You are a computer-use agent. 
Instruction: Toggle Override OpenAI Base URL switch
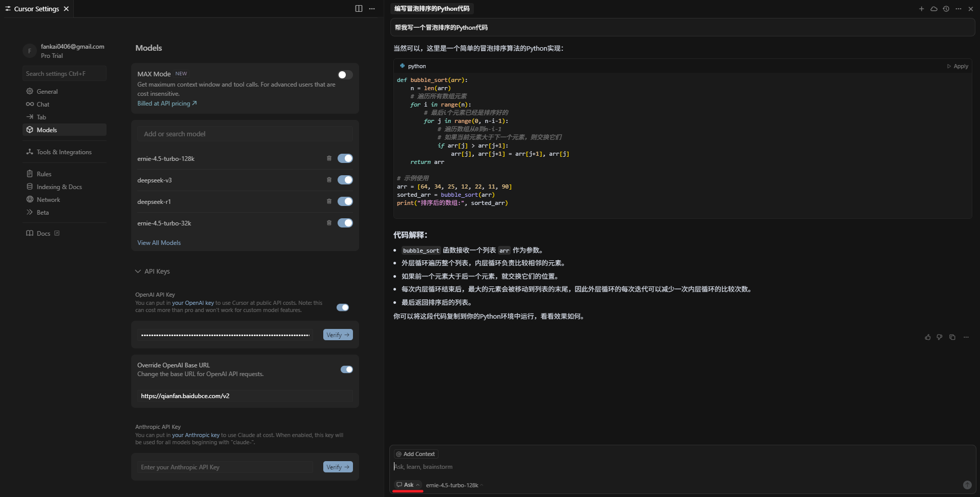click(347, 369)
